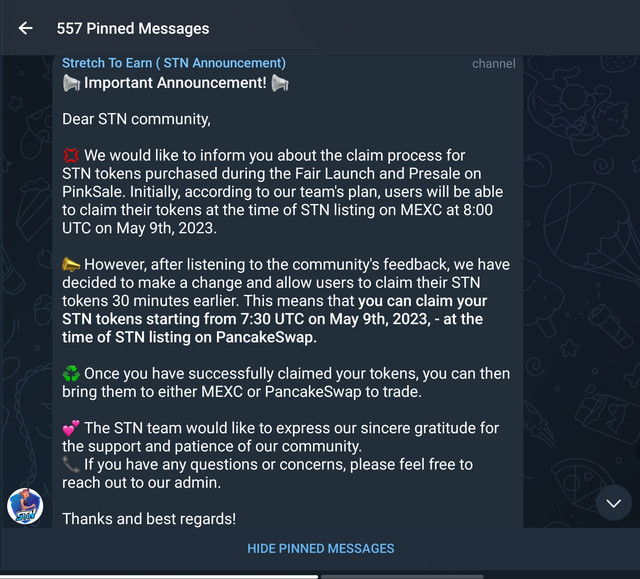Image resolution: width=640 pixels, height=579 pixels.
Task: Click the pink two hearts emoji
Action: coord(71,428)
